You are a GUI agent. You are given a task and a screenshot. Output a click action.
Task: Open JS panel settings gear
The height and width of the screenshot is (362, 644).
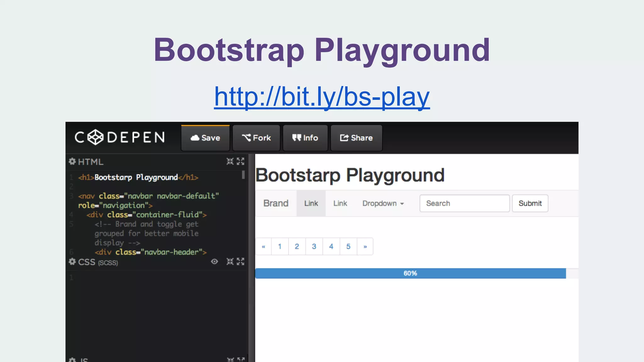[x=72, y=359]
